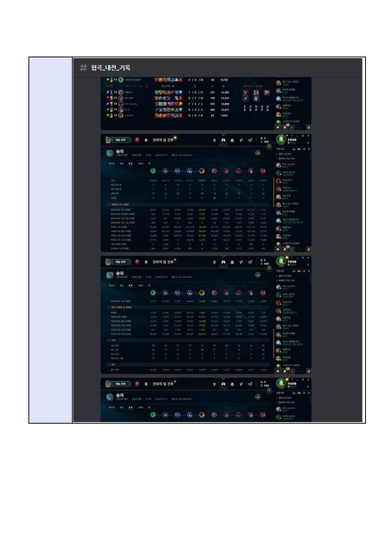Screen dimensions: 392x555
Task: Open loot hammer icon in the 시야 stats screenshot
Action: (241, 262)
